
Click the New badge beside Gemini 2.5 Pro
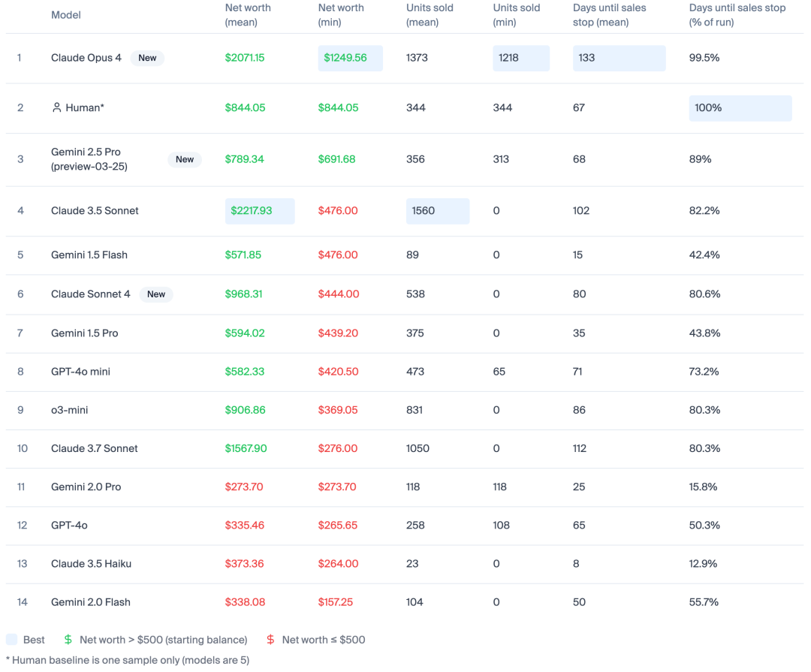(x=185, y=159)
